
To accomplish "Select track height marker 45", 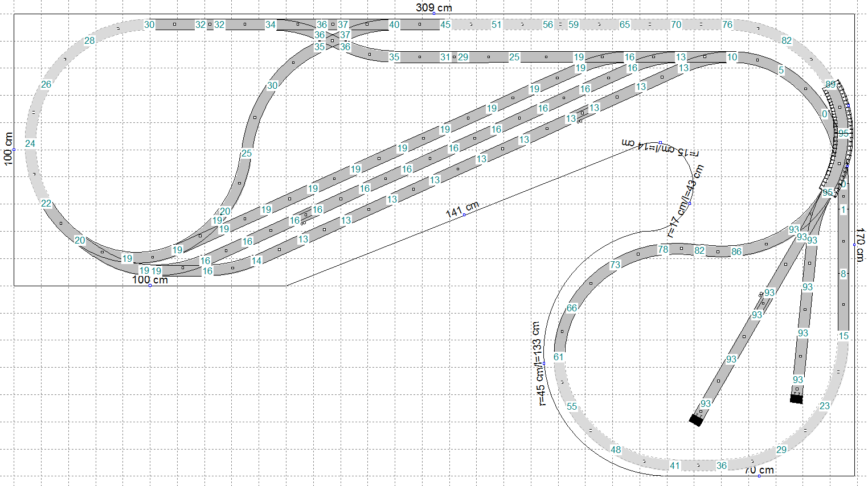I will point(445,24).
